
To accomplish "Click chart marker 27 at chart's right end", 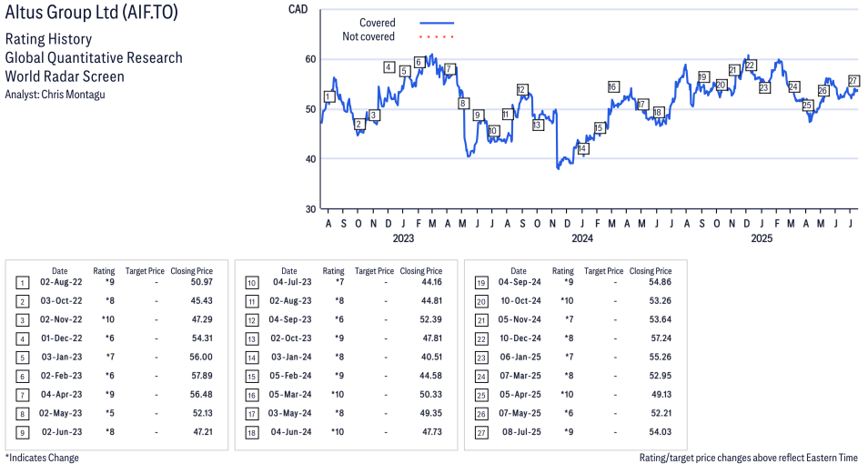I will [x=853, y=81].
